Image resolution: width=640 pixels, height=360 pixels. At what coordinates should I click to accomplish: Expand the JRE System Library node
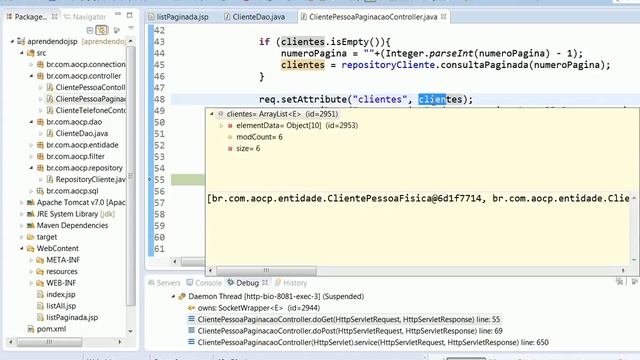[22, 214]
